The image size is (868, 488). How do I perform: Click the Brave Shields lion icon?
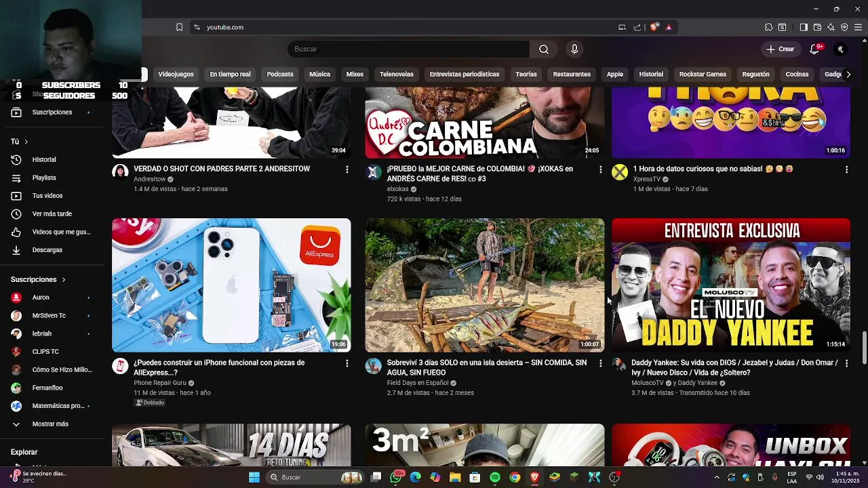654,27
